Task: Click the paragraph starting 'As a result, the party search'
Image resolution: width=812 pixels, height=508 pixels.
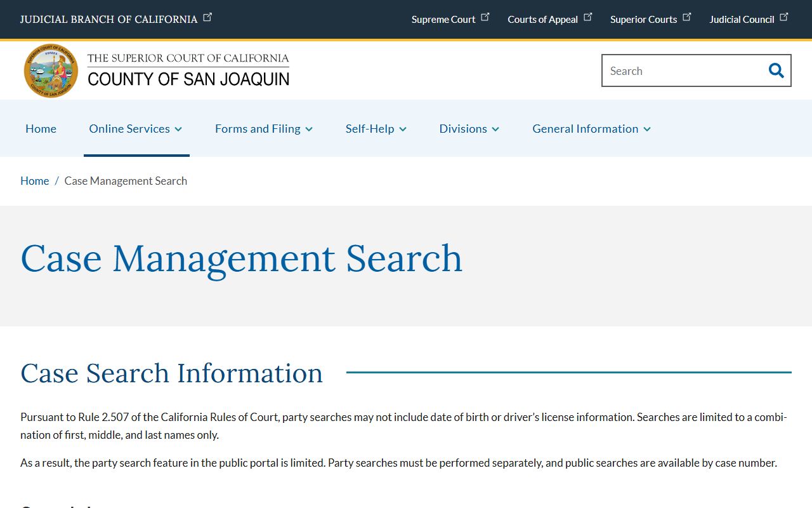Action: click(398, 463)
